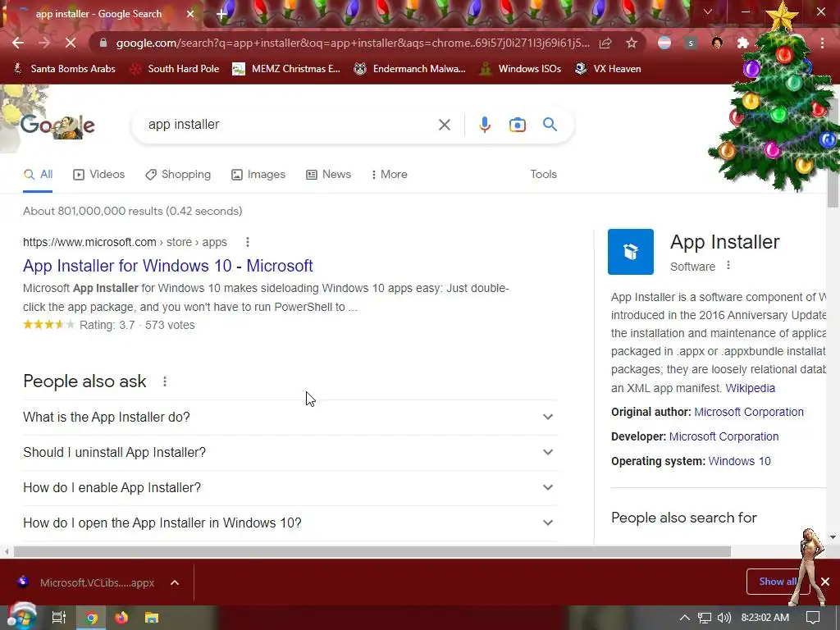The height and width of the screenshot is (630, 840).
Task: Click the address bar URL
Action: [x=353, y=43]
